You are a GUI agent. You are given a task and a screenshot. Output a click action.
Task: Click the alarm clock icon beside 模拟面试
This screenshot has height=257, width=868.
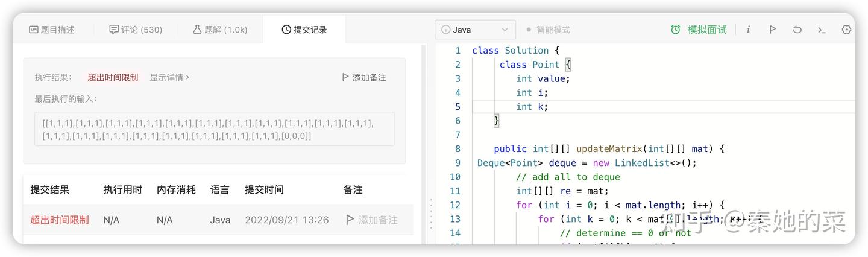pyautogui.click(x=676, y=30)
